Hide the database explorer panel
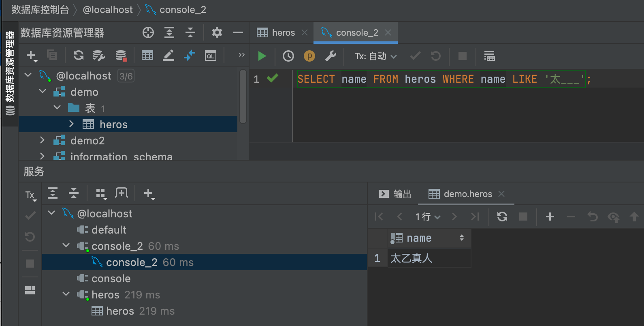Viewport: 644px width, 326px height. pos(238,32)
